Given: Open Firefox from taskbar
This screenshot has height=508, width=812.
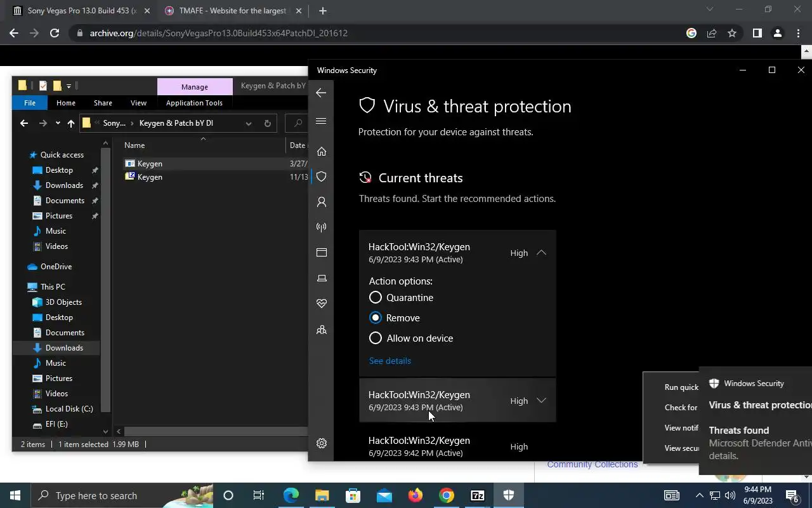Looking at the screenshot, I should point(416,495).
